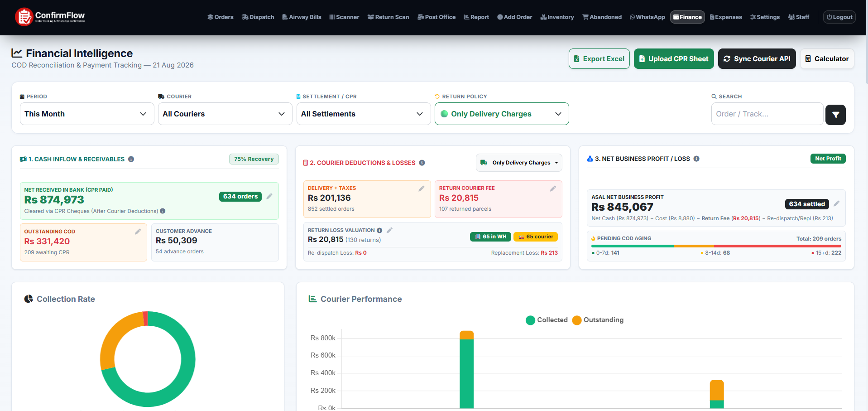The image size is (868, 411).
Task: Open Inventory page
Action: coord(557,17)
